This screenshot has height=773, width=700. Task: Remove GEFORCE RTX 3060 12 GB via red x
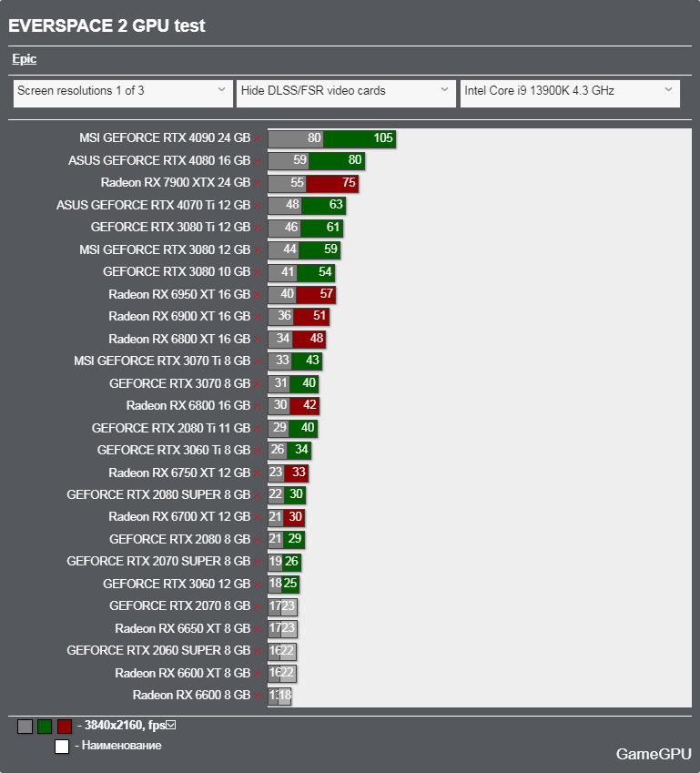257,585
